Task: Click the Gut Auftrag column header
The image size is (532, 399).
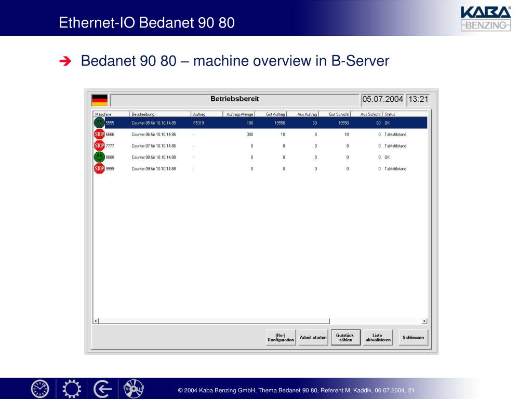Action: click(271, 114)
